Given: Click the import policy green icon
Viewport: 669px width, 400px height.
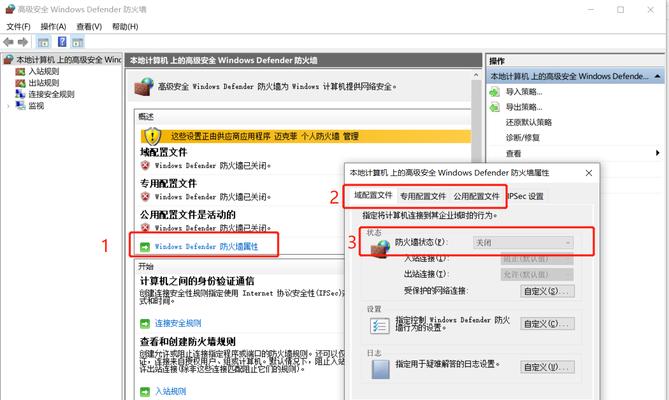Looking at the screenshot, I should [x=494, y=92].
